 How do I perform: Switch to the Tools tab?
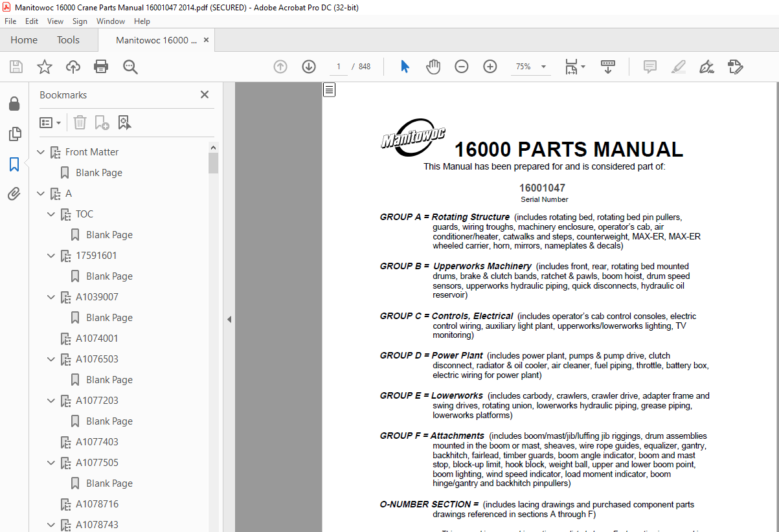point(68,40)
